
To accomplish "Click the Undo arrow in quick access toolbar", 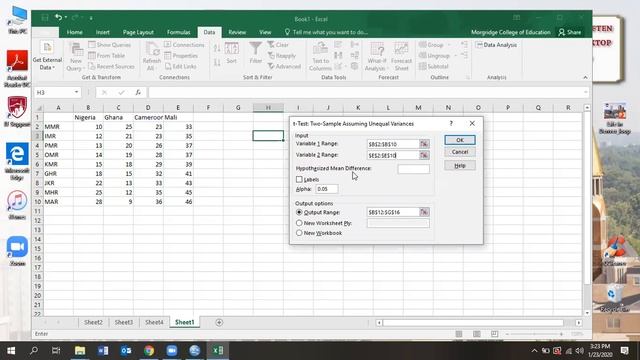I will point(58,18).
